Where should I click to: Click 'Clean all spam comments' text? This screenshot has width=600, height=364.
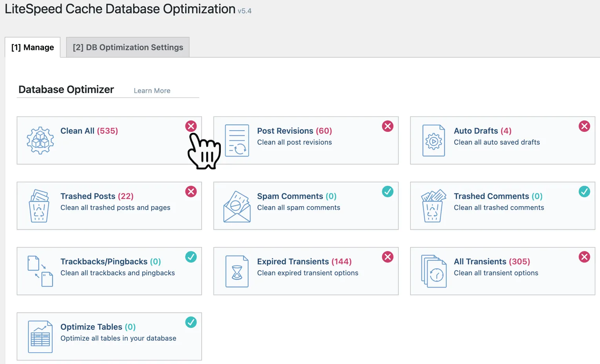pos(299,207)
